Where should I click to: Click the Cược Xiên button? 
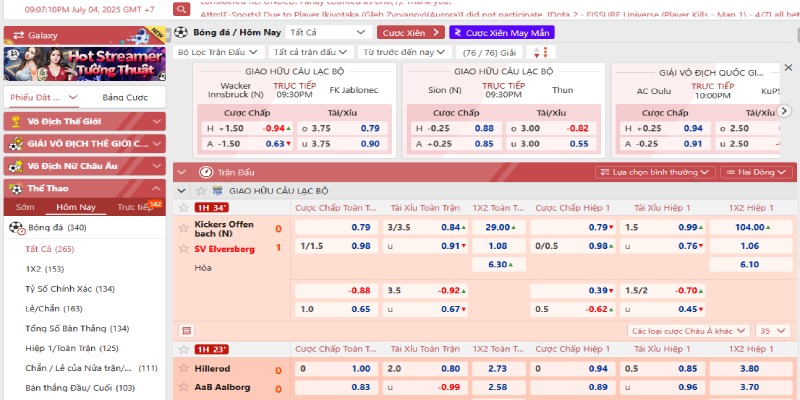click(411, 33)
